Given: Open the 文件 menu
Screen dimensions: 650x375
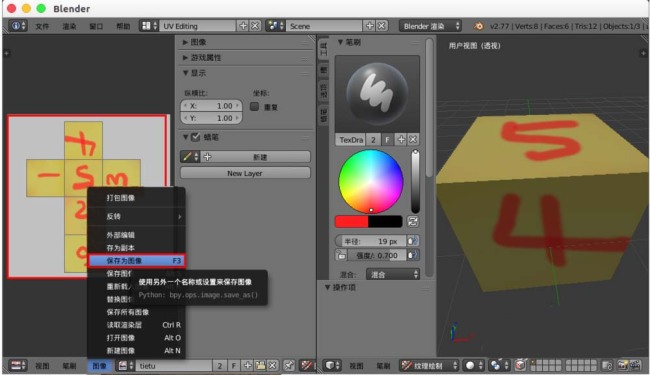Looking at the screenshot, I should click(x=42, y=26).
